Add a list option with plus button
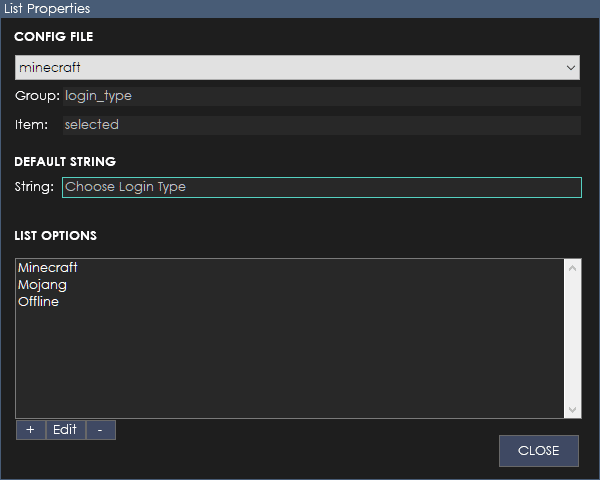 [31, 430]
